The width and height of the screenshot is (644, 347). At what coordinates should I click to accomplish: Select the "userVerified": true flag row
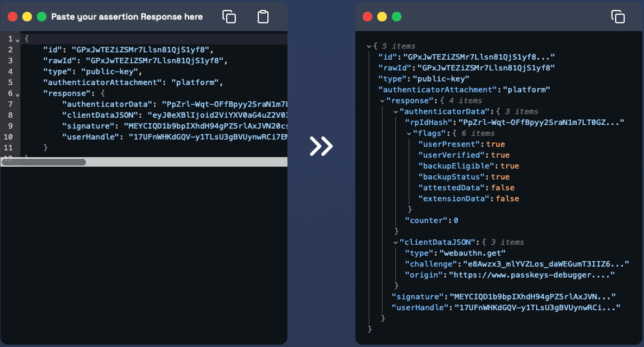coord(464,155)
